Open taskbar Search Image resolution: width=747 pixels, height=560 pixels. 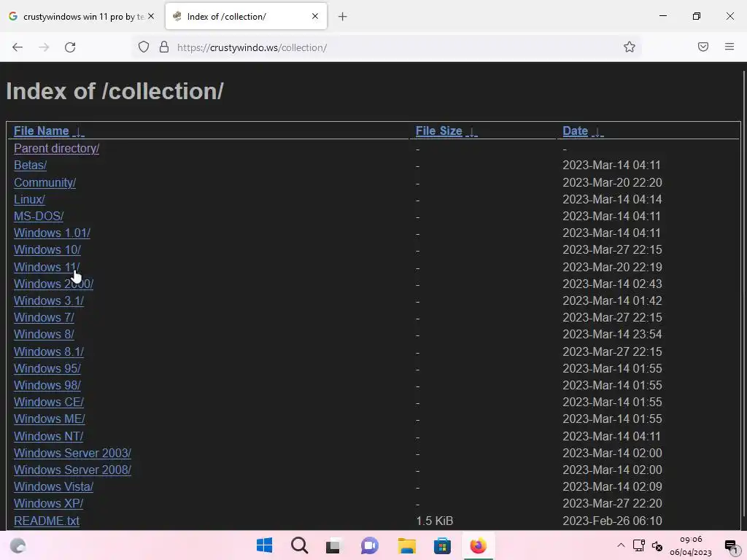click(x=300, y=545)
